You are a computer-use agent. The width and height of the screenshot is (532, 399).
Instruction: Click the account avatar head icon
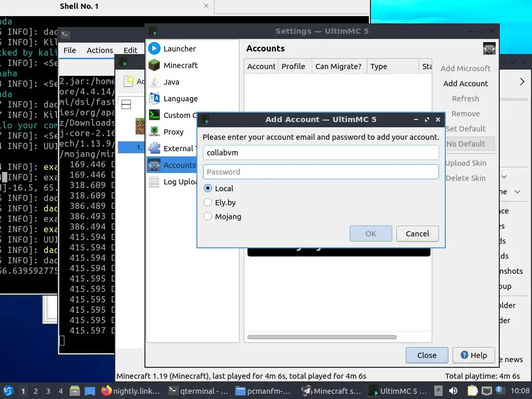click(x=489, y=48)
